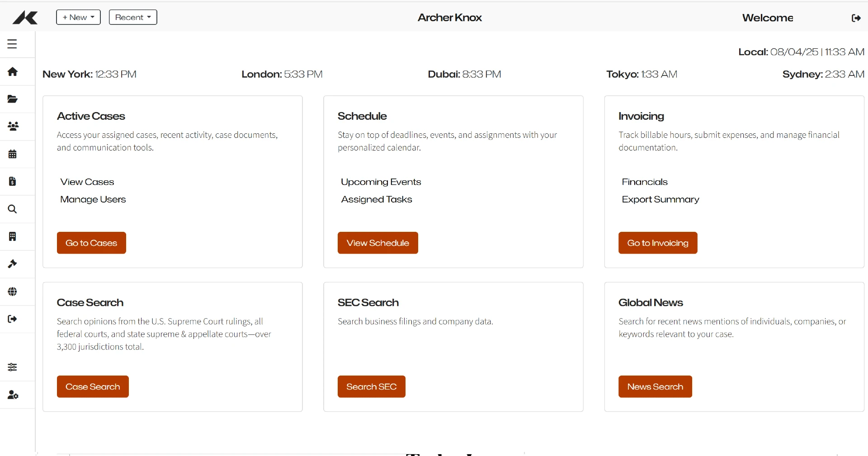
Task: Click the invoice dollar document icon
Action: click(13, 181)
